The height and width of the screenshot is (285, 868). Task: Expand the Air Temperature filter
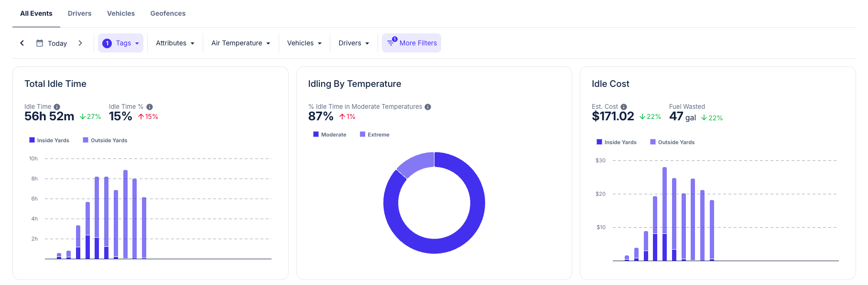tap(240, 43)
